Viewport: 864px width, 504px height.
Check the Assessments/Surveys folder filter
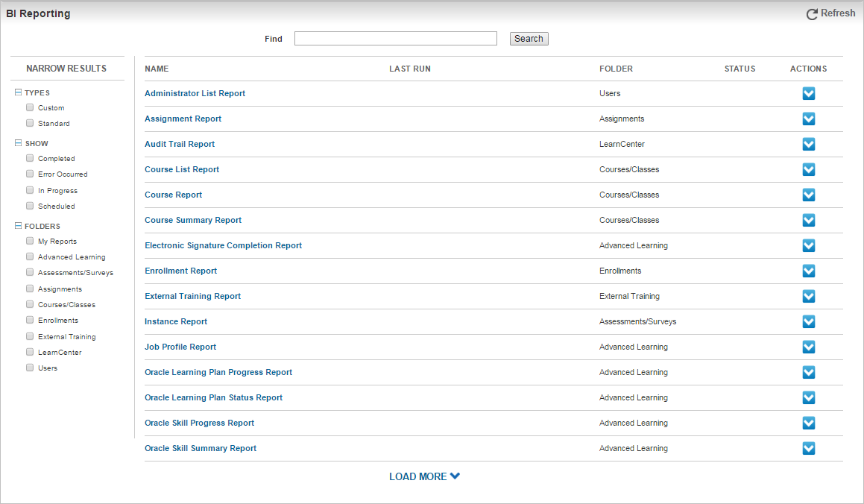pos(30,272)
